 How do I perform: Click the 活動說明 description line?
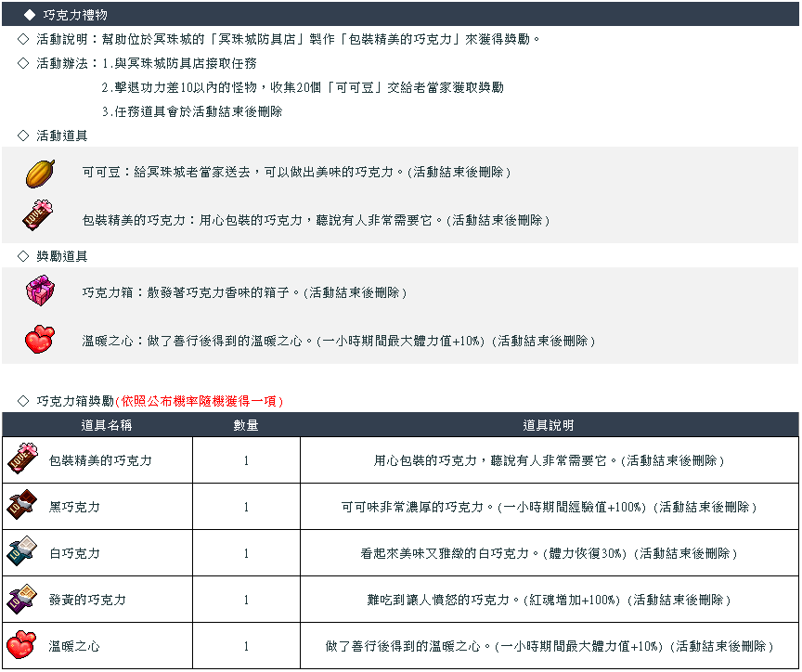pos(288,39)
